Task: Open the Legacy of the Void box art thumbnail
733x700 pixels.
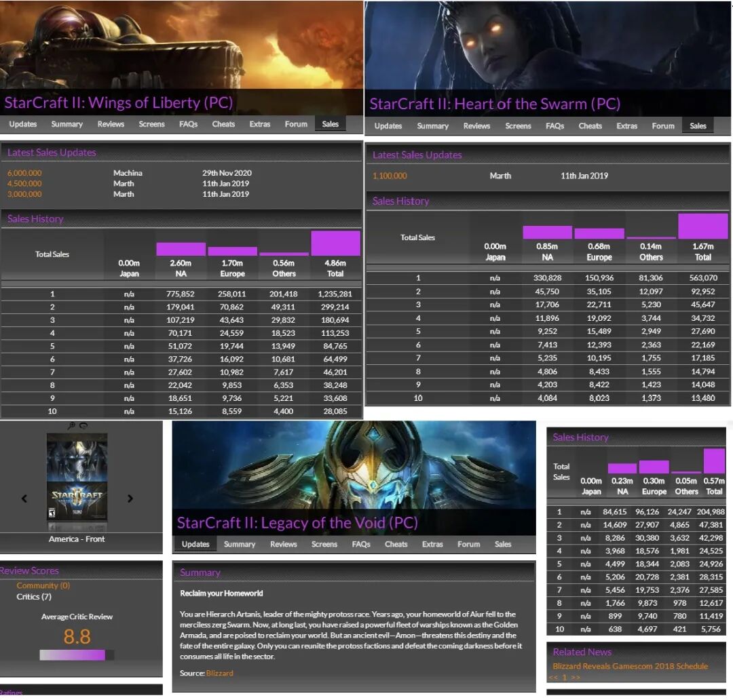Action: [x=77, y=482]
